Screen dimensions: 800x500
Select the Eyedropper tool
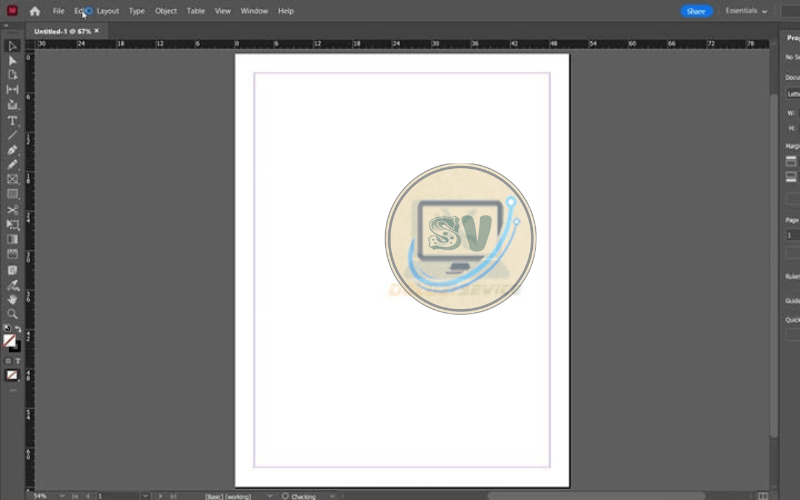click(x=12, y=285)
